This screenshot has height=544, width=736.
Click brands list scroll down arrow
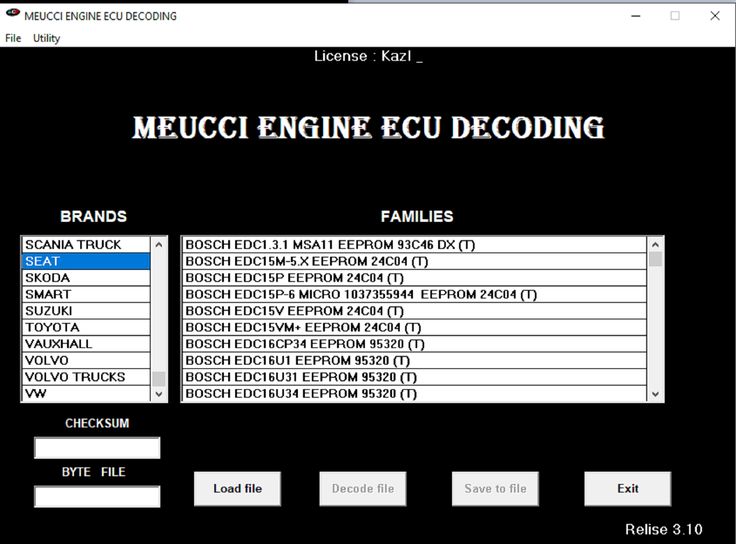(159, 394)
